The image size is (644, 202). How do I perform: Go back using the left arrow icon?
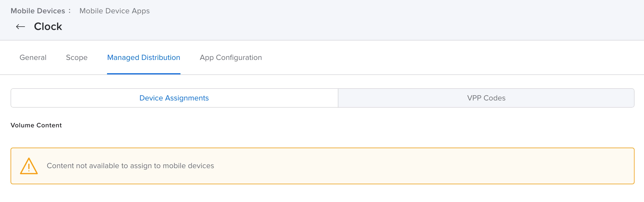tap(21, 27)
